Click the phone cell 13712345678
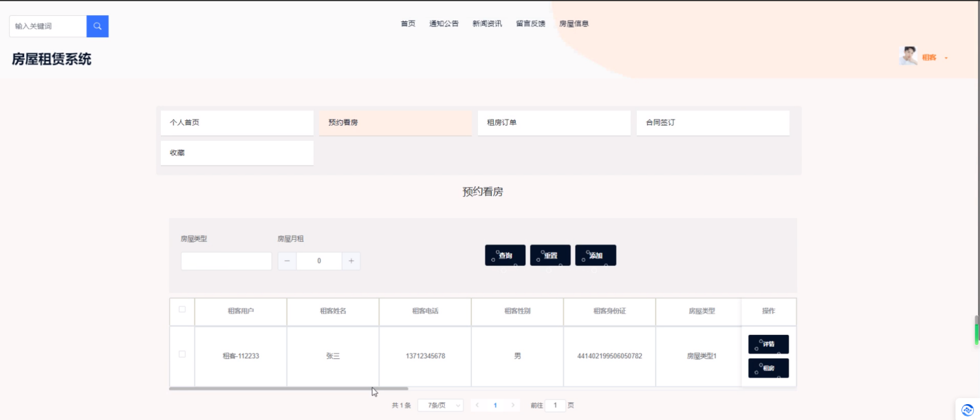The width and height of the screenshot is (980, 420). (425, 356)
